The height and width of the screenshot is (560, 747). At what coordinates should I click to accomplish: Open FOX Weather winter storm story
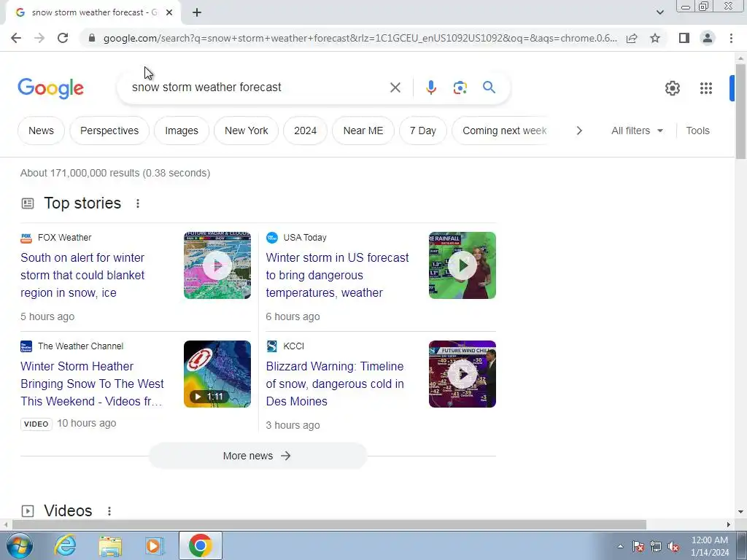click(82, 275)
